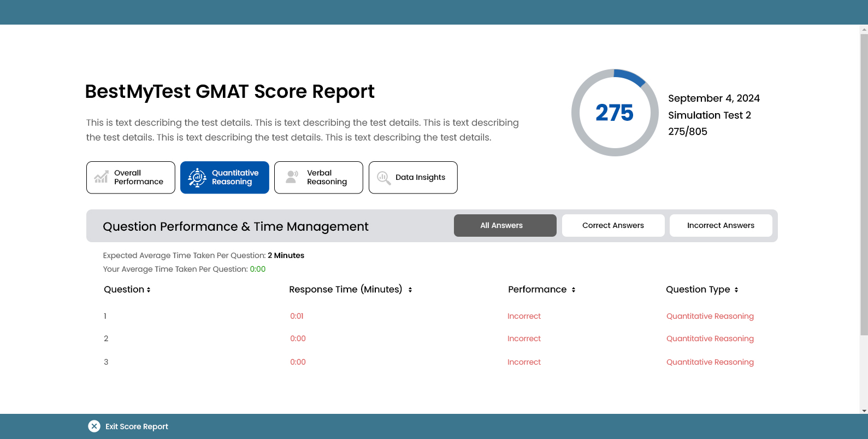868x439 pixels.
Task: Switch to Verbal Reasoning tab
Action: tap(318, 177)
